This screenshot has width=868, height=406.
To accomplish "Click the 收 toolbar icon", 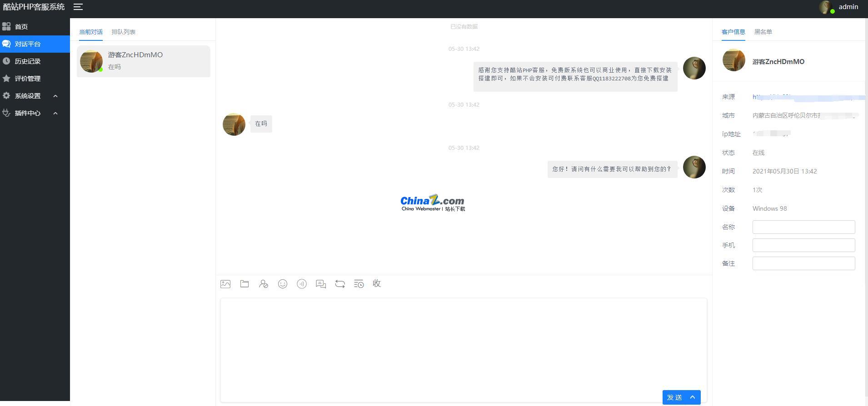I will [377, 283].
